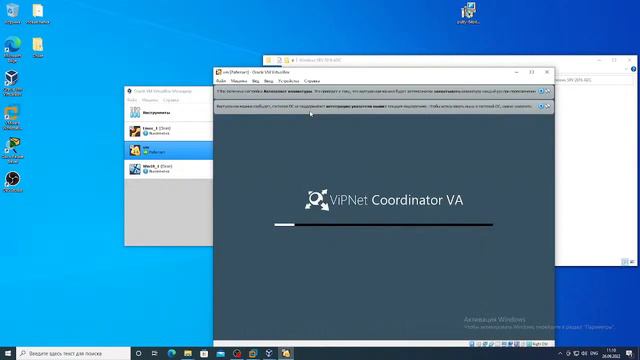Open Mail from the taskbar
Viewport: 640px width, 360px height.
220,353
